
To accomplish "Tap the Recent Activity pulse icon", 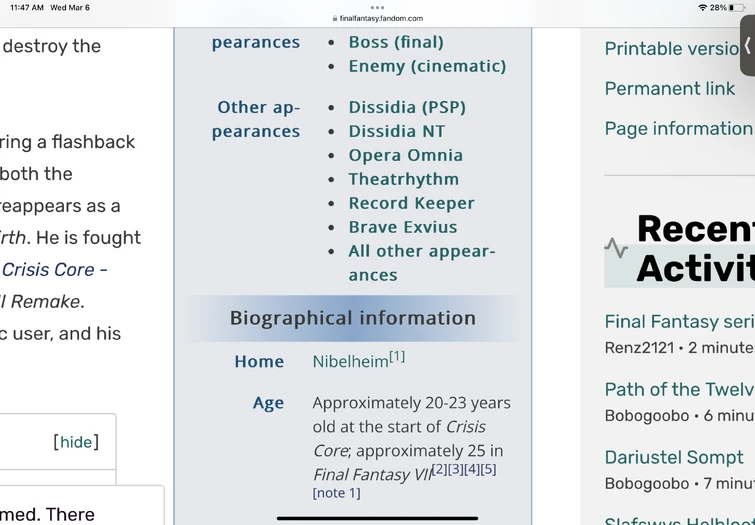I will pos(616,248).
